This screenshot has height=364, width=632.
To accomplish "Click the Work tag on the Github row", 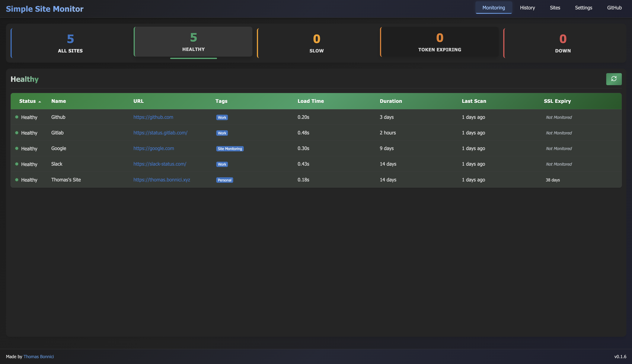I will pyautogui.click(x=222, y=118).
